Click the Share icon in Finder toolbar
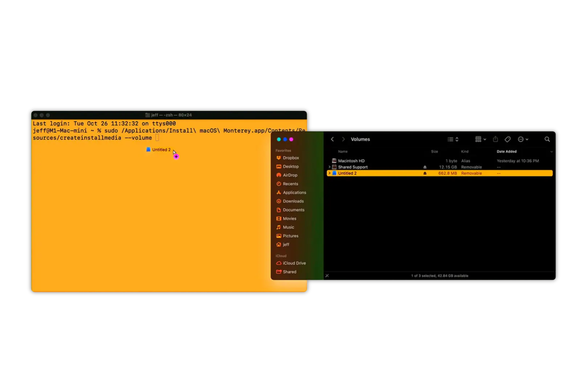 click(x=495, y=139)
